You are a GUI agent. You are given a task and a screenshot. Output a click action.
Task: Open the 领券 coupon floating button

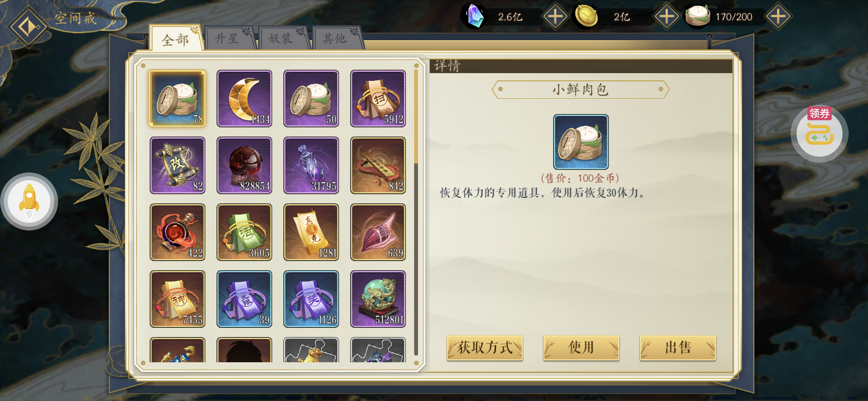(819, 133)
